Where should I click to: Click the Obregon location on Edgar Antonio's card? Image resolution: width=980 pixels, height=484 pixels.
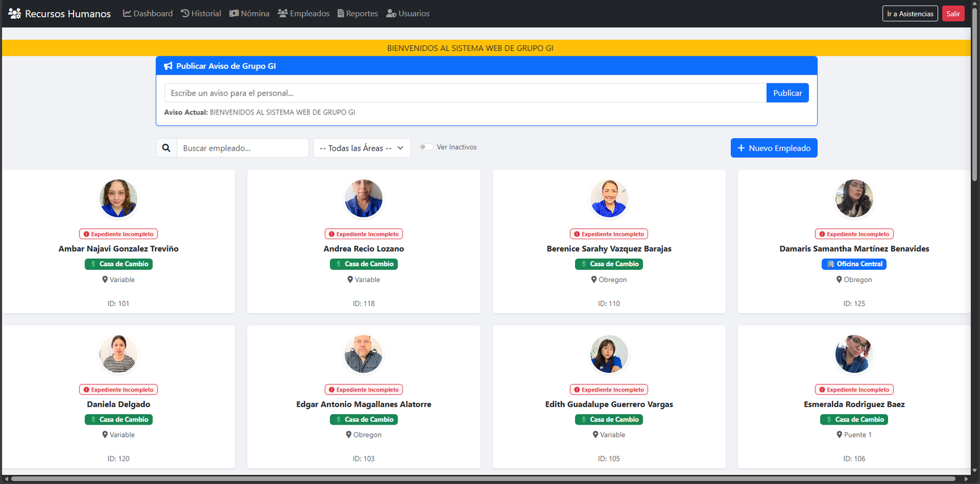pos(364,434)
